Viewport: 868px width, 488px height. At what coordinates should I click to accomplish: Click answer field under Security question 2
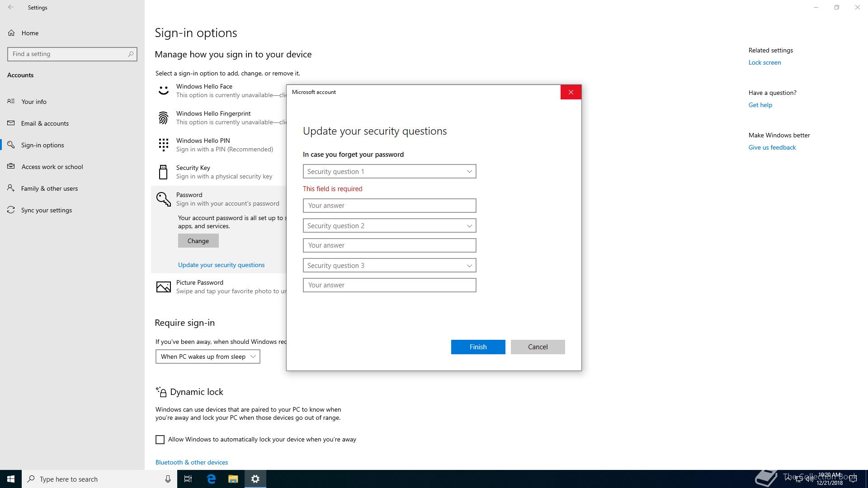point(389,245)
